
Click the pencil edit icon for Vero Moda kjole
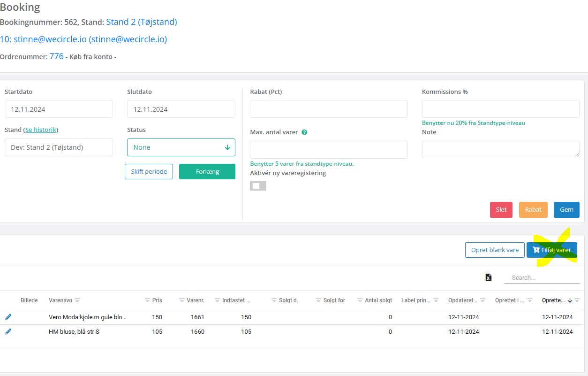8,317
